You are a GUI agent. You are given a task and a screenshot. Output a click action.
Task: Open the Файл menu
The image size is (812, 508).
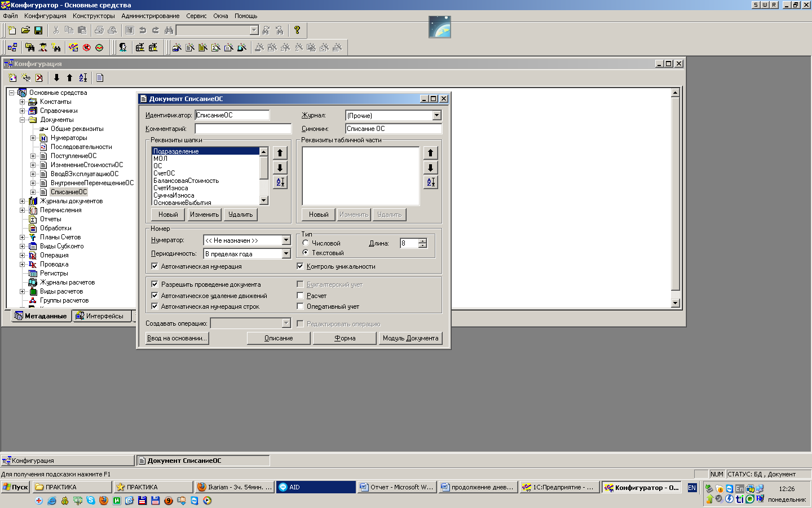tap(10, 16)
